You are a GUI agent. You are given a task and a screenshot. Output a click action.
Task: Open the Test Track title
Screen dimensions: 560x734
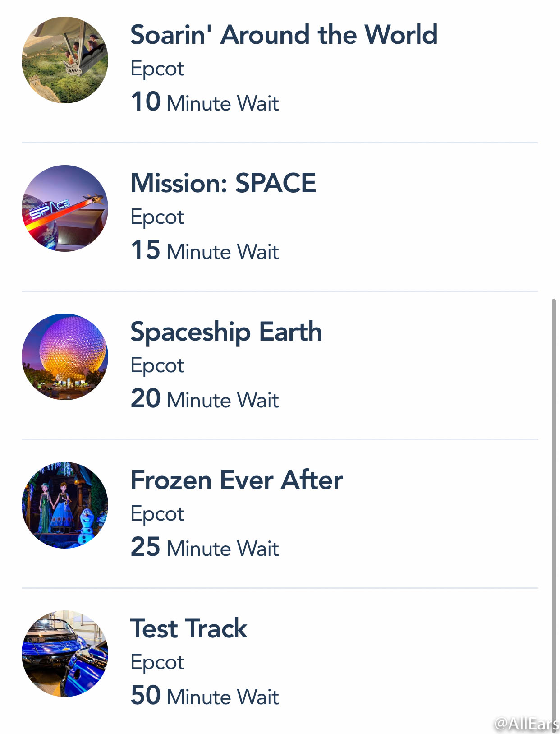point(189,628)
